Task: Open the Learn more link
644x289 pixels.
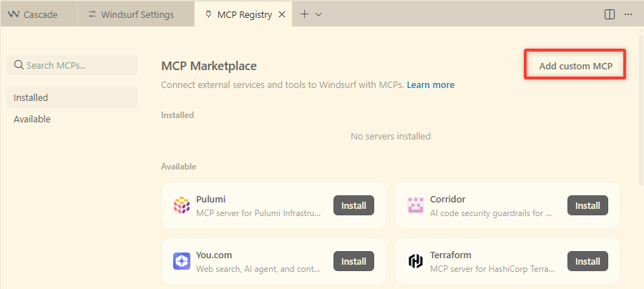Action: click(x=431, y=85)
